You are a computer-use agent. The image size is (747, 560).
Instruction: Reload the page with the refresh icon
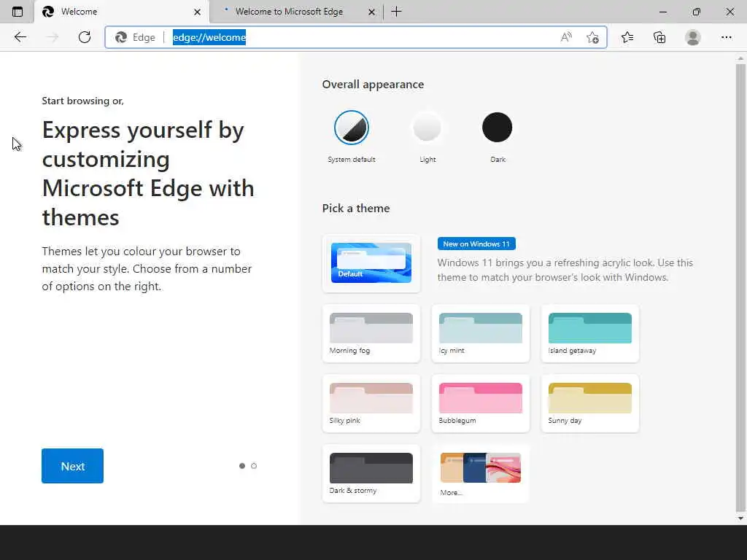pyautogui.click(x=85, y=37)
